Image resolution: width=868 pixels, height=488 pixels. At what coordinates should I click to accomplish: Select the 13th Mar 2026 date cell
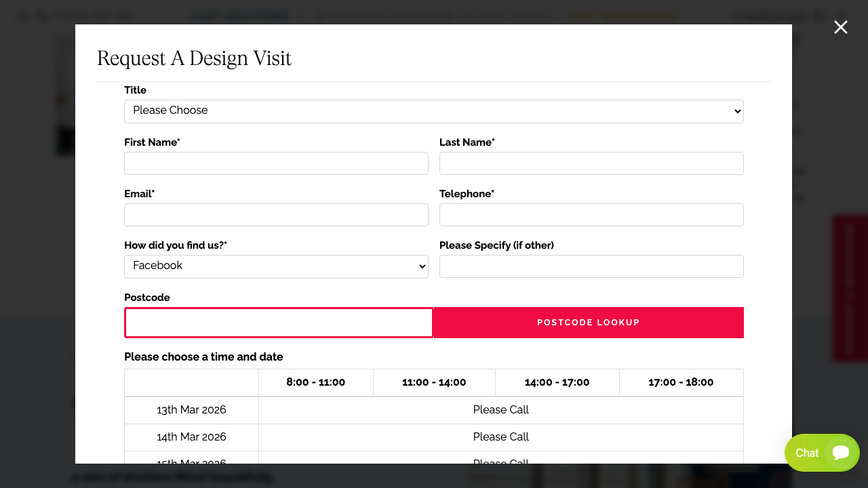point(191,410)
